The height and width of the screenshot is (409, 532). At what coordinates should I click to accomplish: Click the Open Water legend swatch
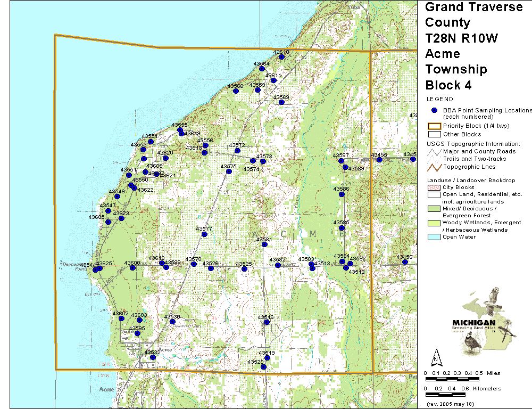click(435, 237)
